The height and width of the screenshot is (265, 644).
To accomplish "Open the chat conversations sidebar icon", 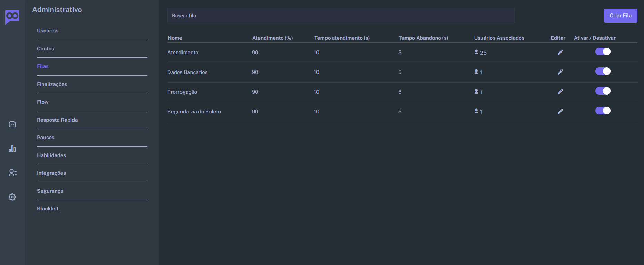I will [x=12, y=124].
